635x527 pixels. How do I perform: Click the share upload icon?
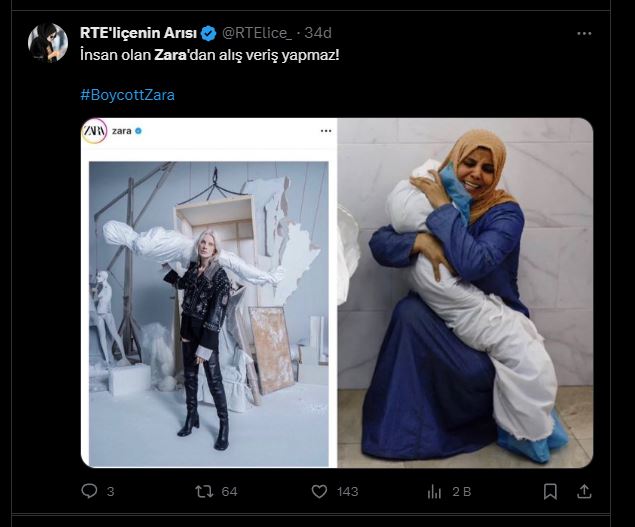pyautogui.click(x=585, y=491)
